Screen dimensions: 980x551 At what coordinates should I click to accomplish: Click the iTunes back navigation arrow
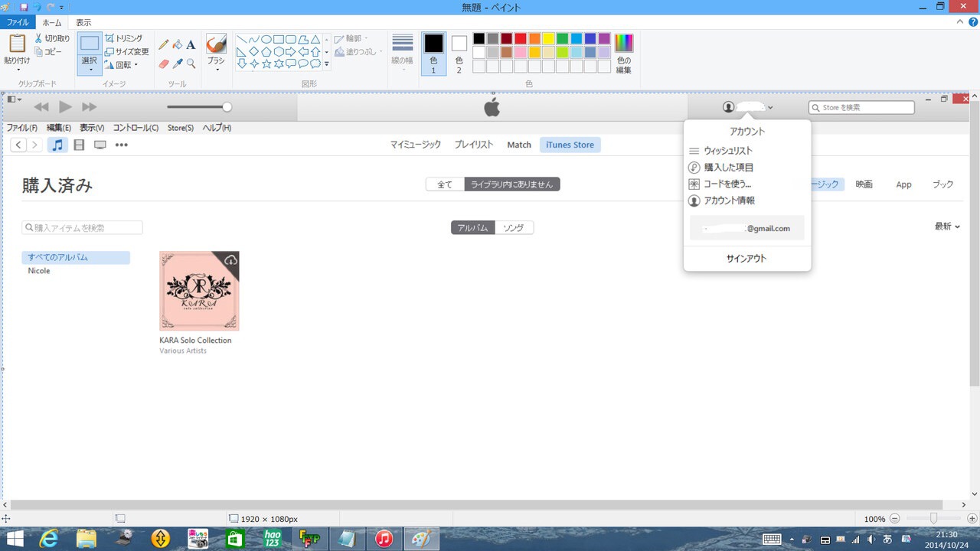tap(18, 145)
